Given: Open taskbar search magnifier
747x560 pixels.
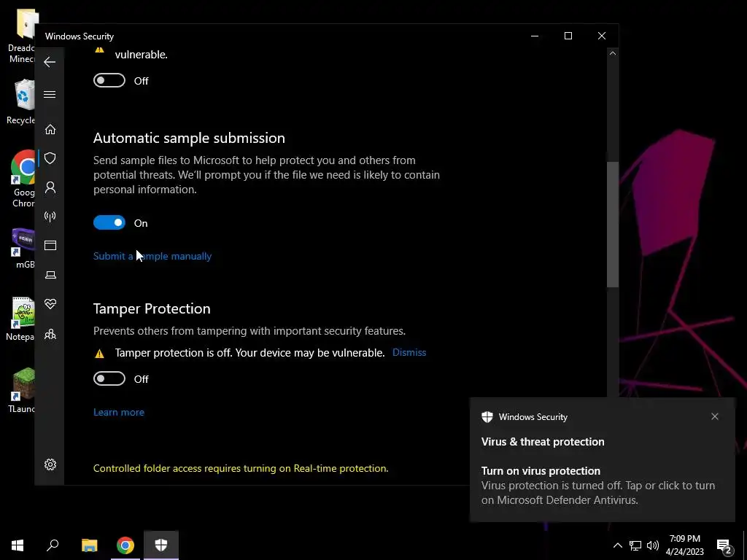Looking at the screenshot, I should (x=53, y=545).
